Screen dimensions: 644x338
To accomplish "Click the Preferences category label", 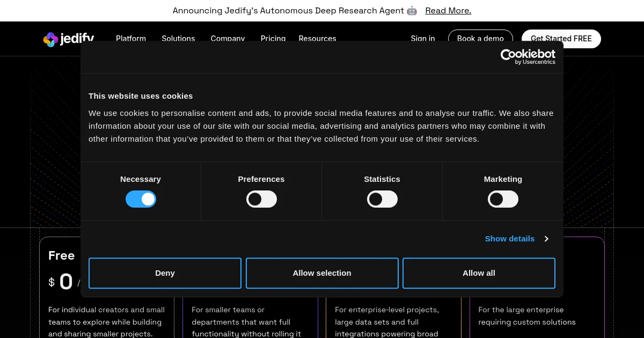I will [x=261, y=179].
